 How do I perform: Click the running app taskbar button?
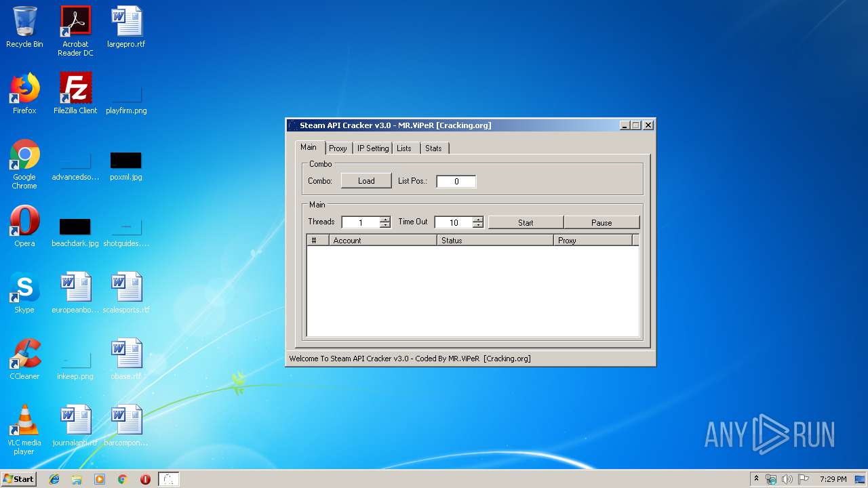pos(169,479)
